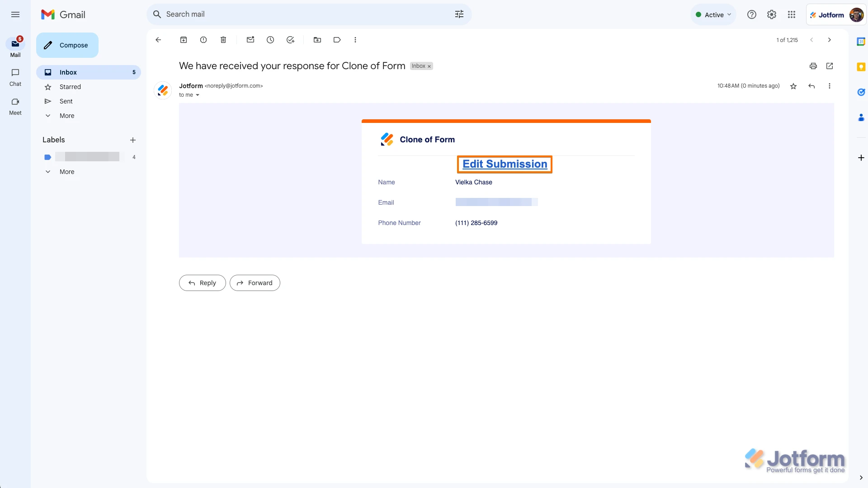Open Google Keep in the side panel
The height and width of the screenshot is (488, 868).
click(x=861, y=66)
